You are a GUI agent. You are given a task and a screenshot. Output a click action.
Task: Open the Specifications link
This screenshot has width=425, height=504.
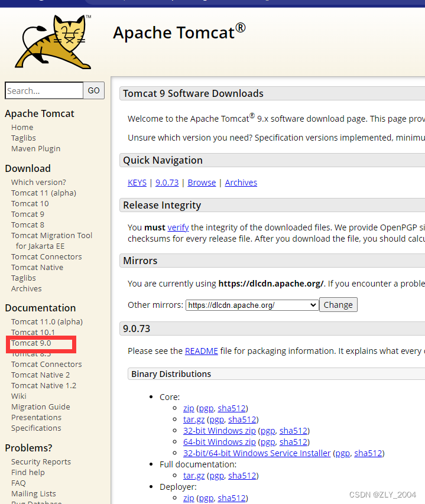pyautogui.click(x=36, y=428)
